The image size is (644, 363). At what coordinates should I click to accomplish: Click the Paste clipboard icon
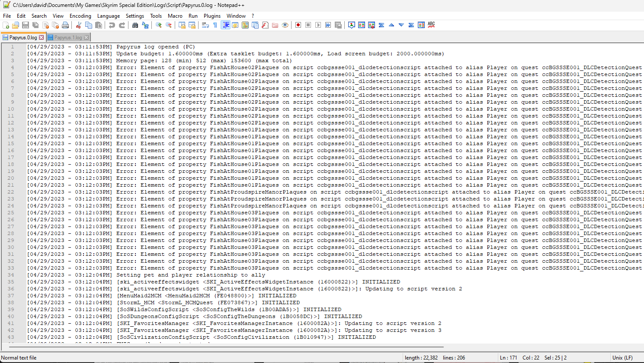[x=99, y=25]
